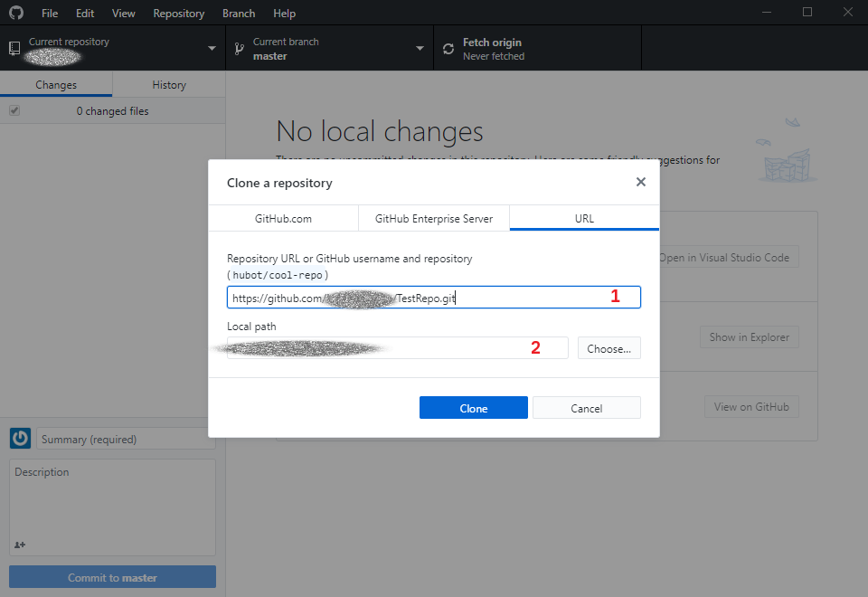Switch to the History tab
868x597 pixels.
click(x=169, y=85)
